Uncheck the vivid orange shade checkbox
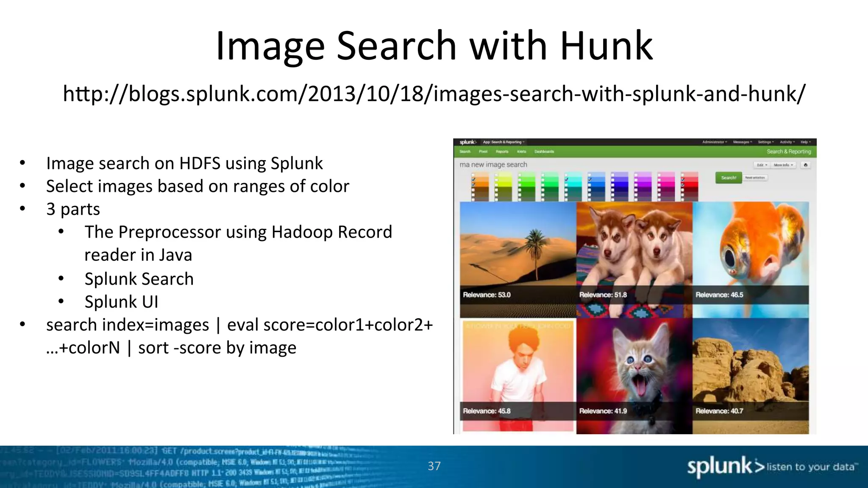The height and width of the screenshot is (488, 868). tap(473, 185)
